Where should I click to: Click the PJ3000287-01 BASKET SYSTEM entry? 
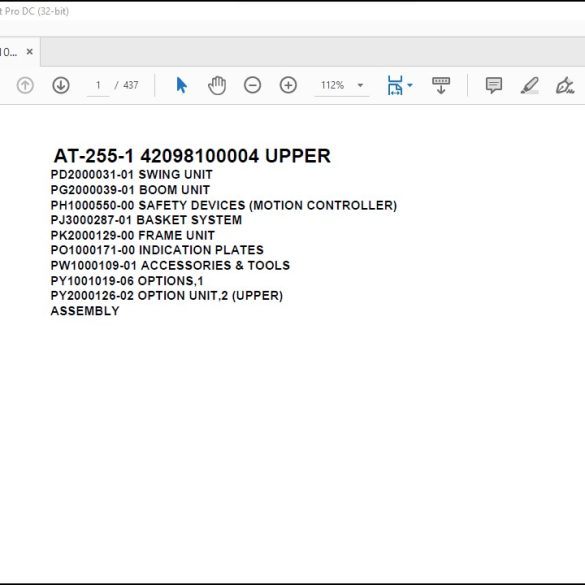[x=146, y=220]
